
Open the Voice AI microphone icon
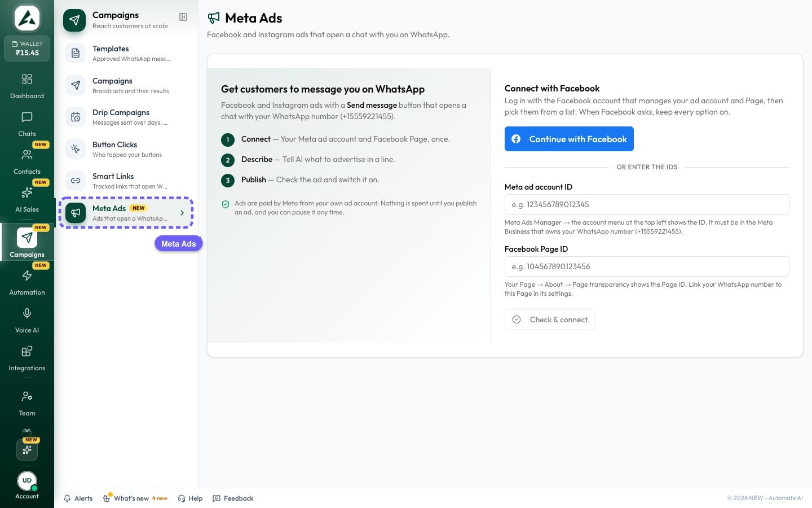click(x=27, y=313)
